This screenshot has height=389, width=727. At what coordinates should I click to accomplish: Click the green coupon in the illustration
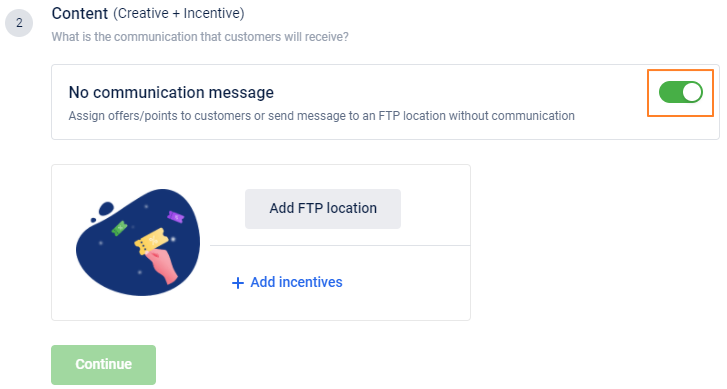click(120, 228)
